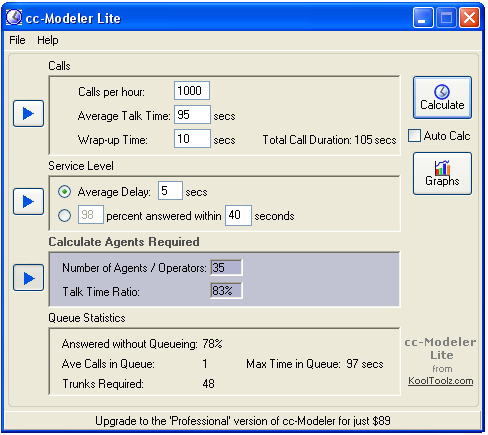The height and width of the screenshot is (435, 488).
Task: Click the Answered without Queueing 78% value
Action: point(212,344)
